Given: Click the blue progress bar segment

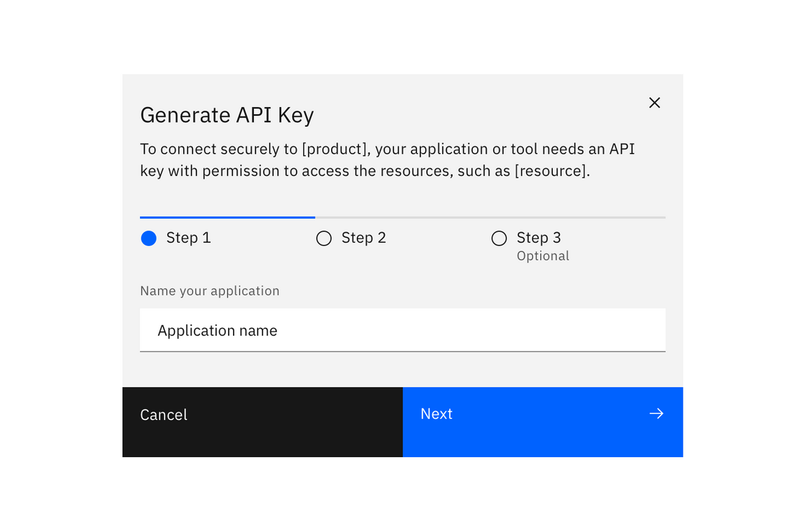Looking at the screenshot, I should [x=227, y=217].
